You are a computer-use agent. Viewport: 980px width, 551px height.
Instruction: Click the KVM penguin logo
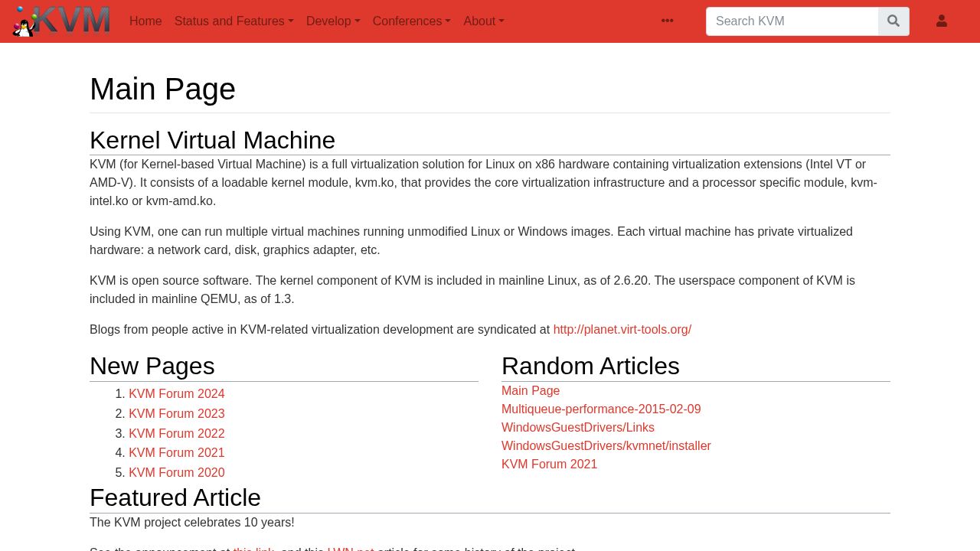(62, 21)
